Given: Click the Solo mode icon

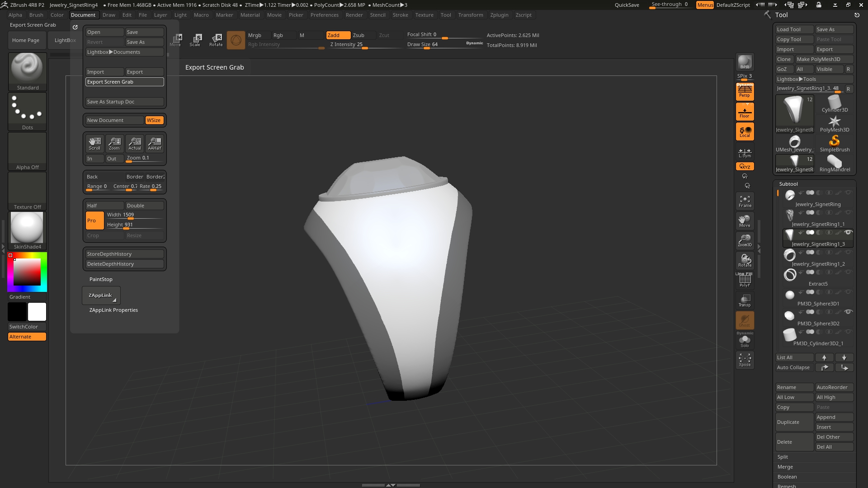Looking at the screenshot, I should (745, 341).
